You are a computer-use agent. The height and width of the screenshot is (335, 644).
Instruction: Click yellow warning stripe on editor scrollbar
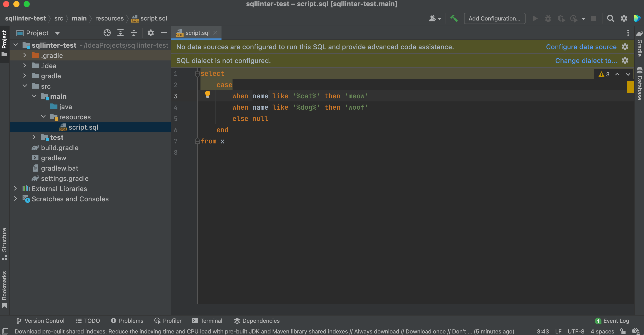[x=630, y=87]
